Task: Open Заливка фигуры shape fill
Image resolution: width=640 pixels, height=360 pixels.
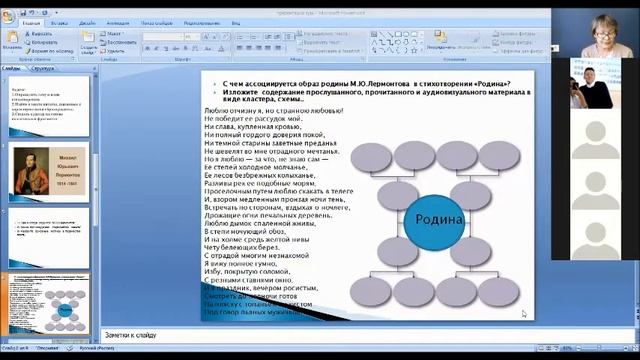Action: click(514, 34)
